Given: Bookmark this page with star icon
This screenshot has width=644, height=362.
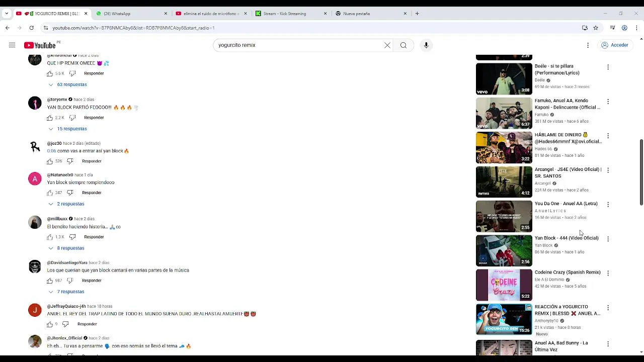Looking at the screenshot, I should (596, 28).
